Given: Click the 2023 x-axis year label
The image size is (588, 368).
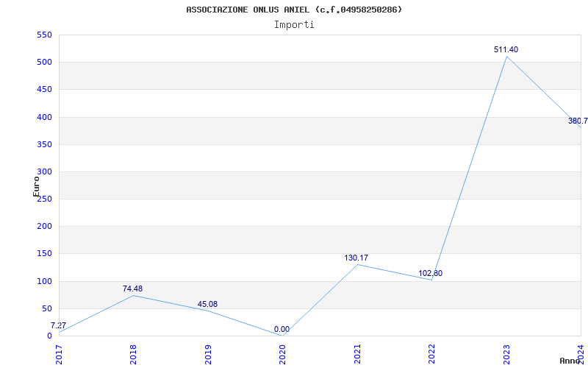Looking at the screenshot, I should click(x=506, y=354).
